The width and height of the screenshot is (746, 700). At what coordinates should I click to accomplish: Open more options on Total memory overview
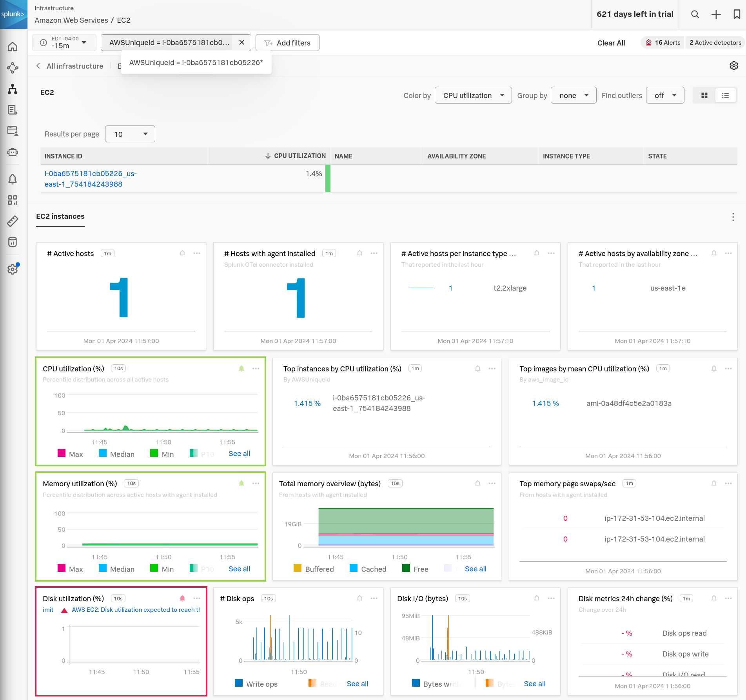(492, 484)
